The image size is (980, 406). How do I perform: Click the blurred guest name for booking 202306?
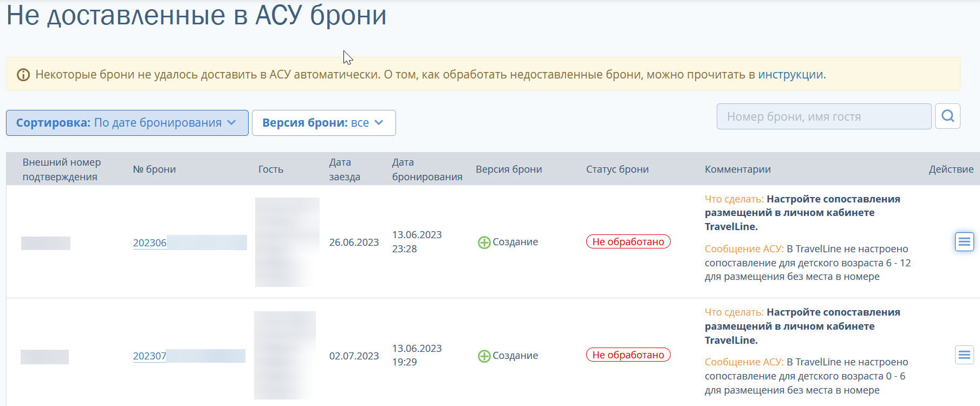(287, 242)
